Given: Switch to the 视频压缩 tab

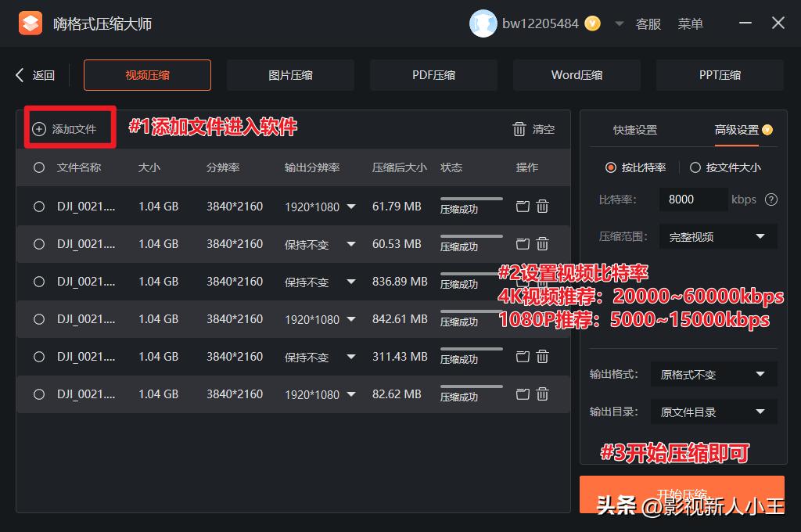Looking at the screenshot, I should 147,75.
